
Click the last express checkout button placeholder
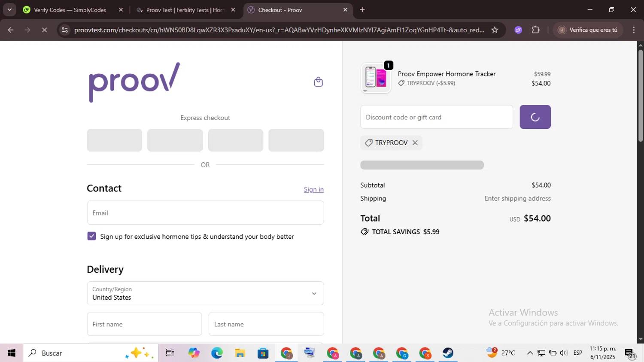pyautogui.click(x=296, y=140)
